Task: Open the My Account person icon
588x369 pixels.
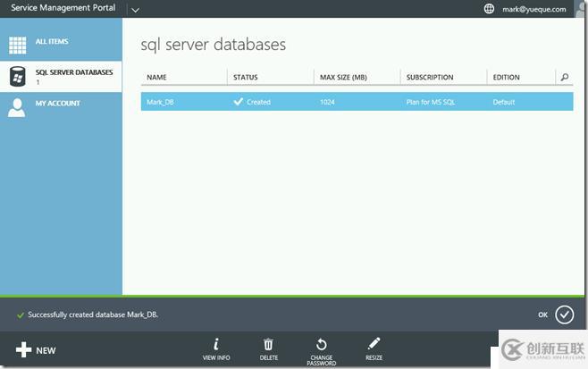Action: 16,108
